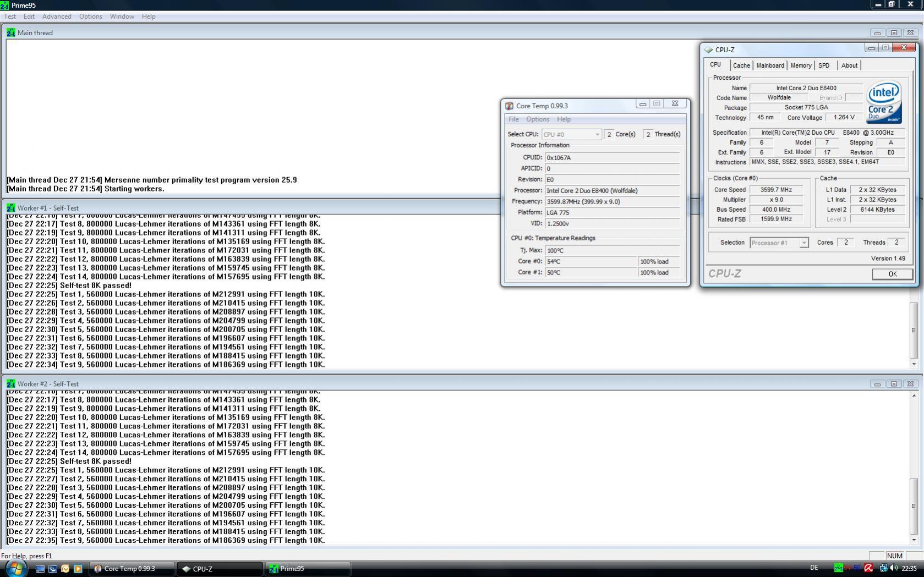
Task: Open Prime95 Advanced menu
Action: pyautogui.click(x=57, y=17)
